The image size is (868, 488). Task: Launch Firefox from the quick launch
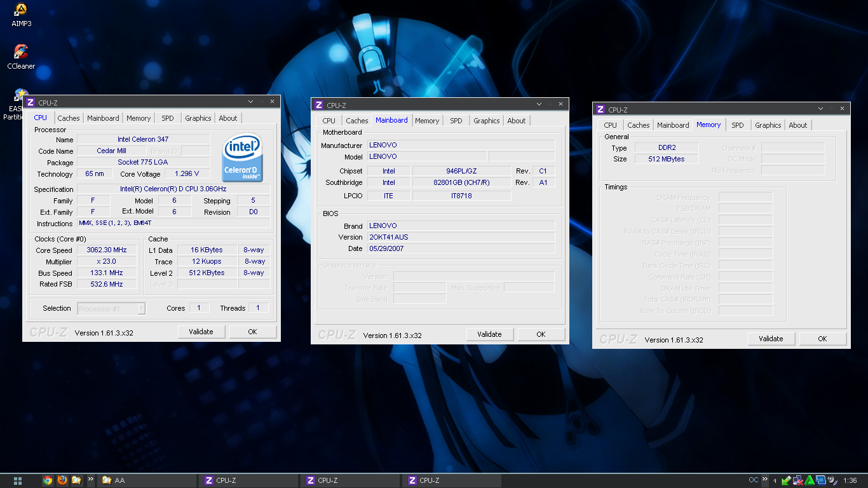[x=62, y=480]
